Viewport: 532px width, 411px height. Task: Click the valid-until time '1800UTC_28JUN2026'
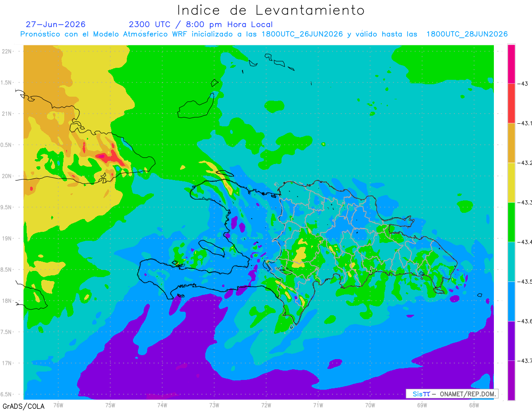(467, 34)
